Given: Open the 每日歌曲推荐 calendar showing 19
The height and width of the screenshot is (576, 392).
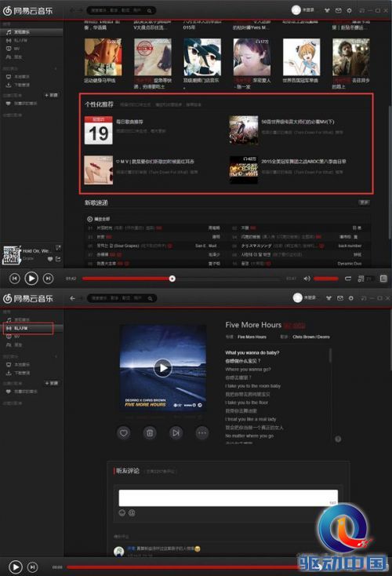Looking at the screenshot, I should [x=98, y=130].
